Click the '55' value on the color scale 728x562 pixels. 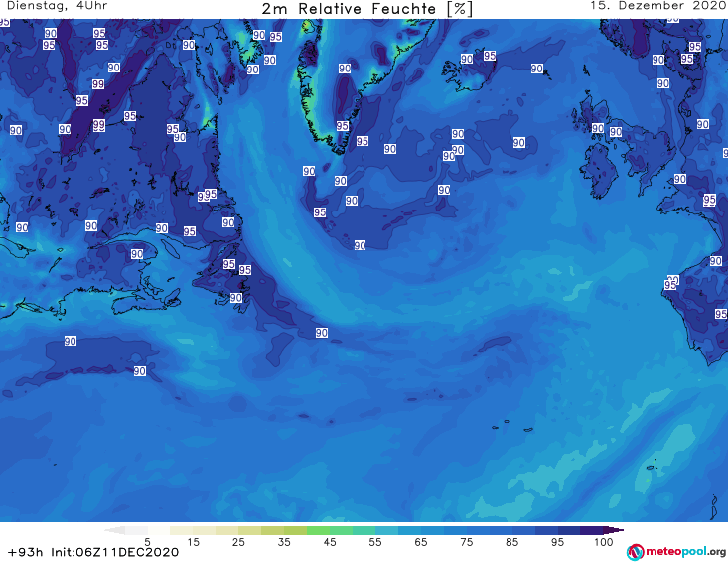(375, 542)
